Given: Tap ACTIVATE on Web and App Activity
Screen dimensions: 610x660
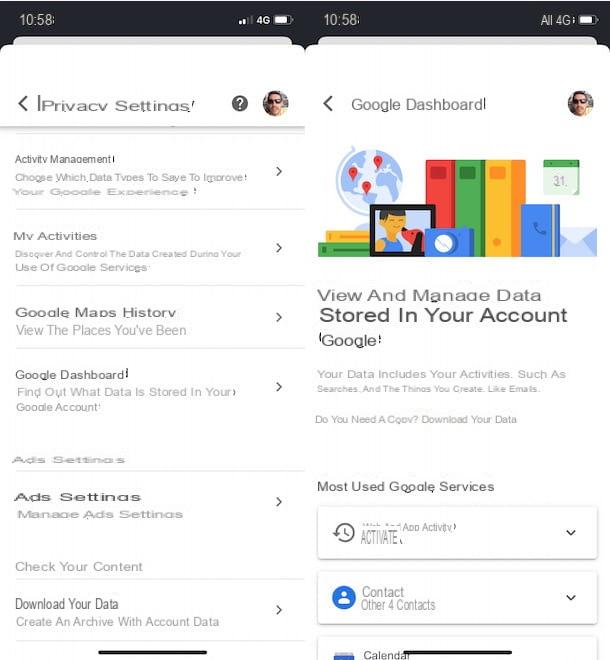Looking at the screenshot, I should pyautogui.click(x=380, y=538).
